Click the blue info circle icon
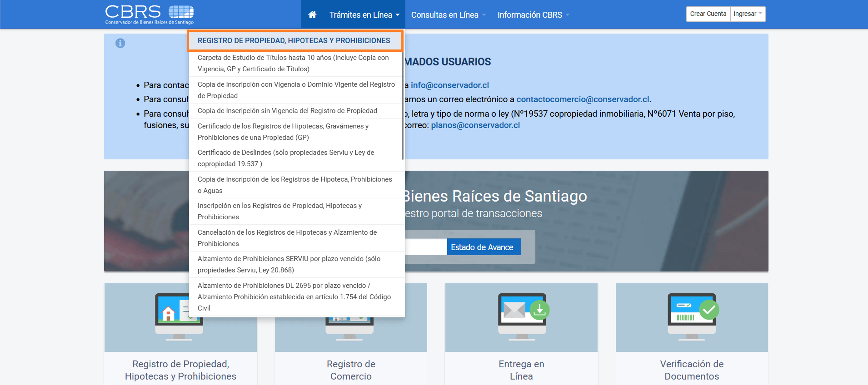Image resolution: width=868 pixels, height=385 pixels. pos(120,43)
